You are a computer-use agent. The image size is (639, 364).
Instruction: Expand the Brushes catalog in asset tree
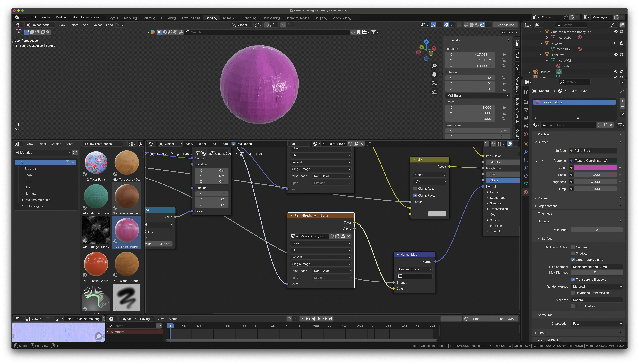[22, 169]
